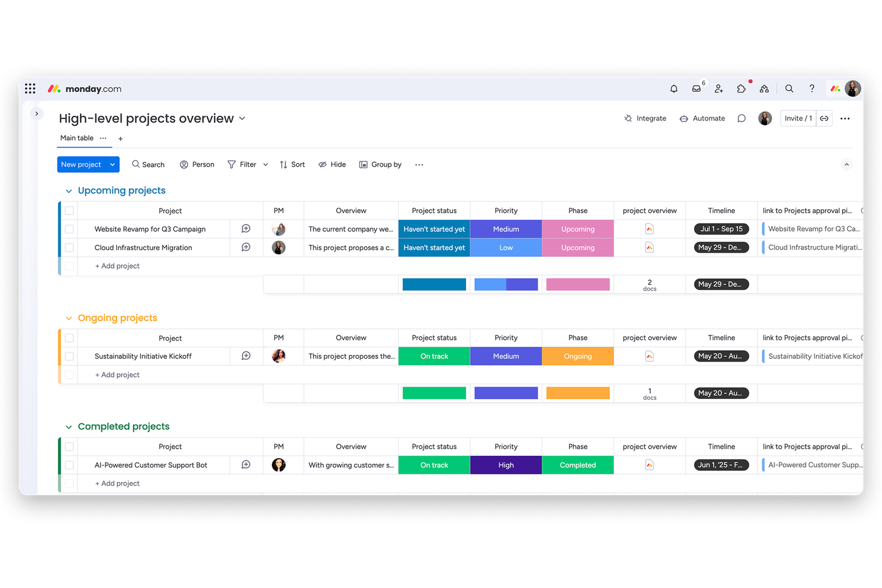Select the High priority label
This screenshot has width=882, height=588.
click(505, 465)
